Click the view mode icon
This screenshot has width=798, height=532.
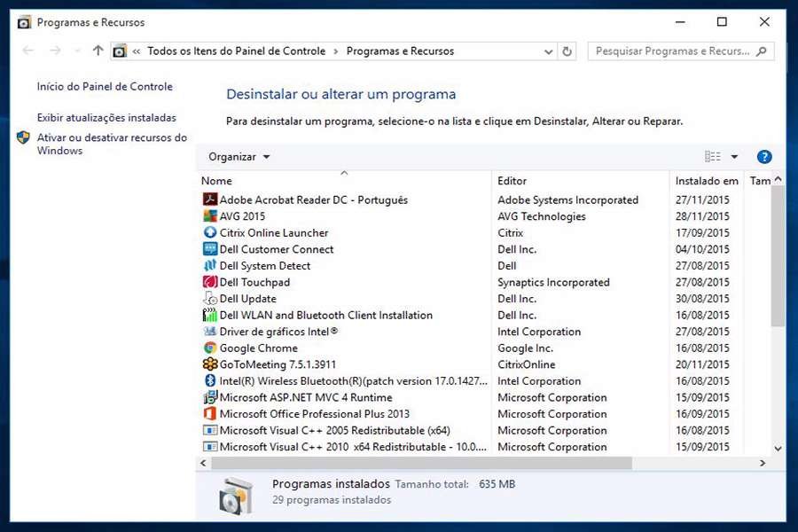[713, 156]
